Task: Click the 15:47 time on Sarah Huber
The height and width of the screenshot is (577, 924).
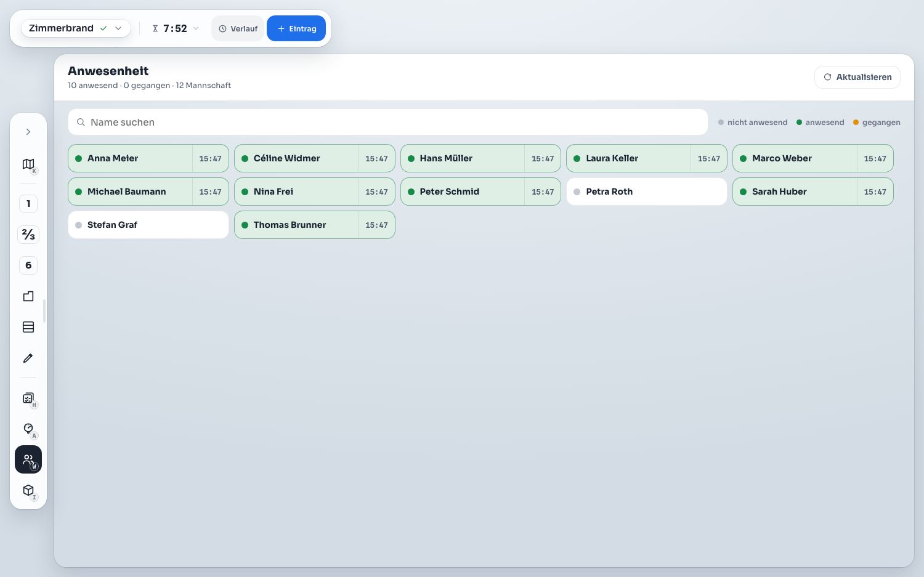Action: tap(875, 192)
